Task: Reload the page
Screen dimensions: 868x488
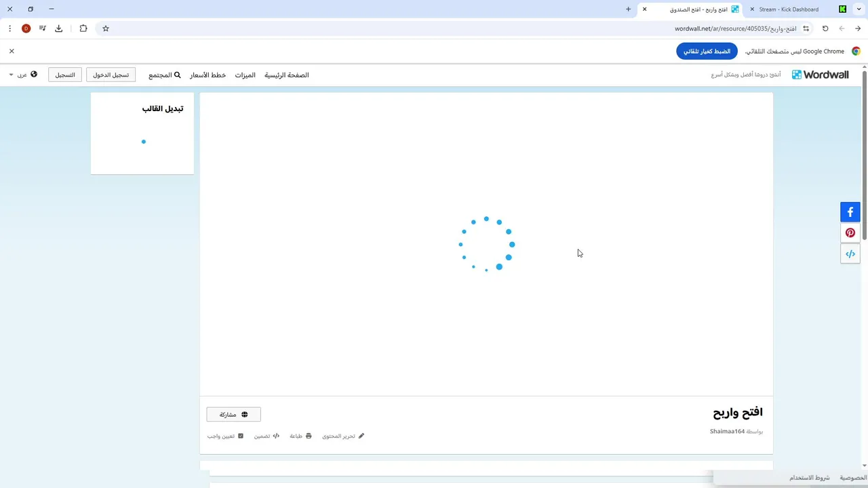Action: coord(825,28)
